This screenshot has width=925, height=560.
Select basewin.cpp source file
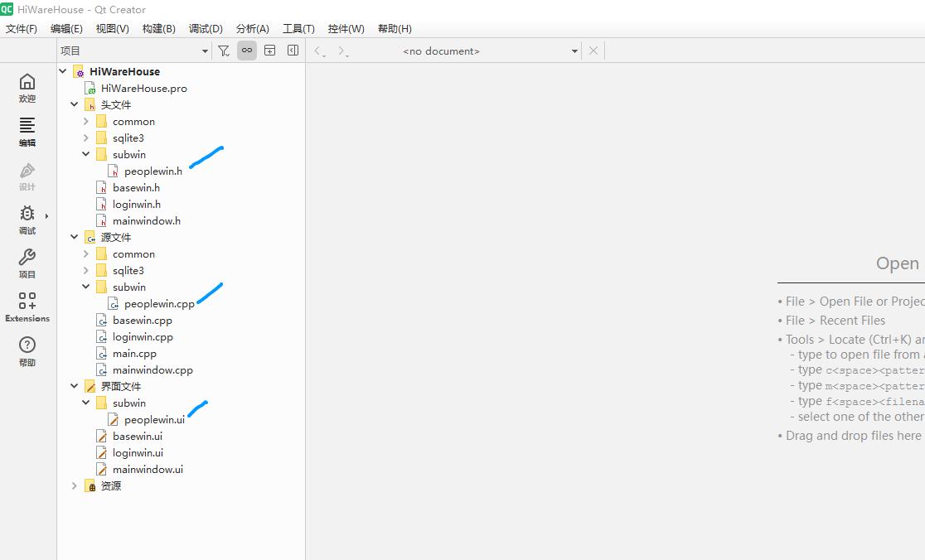pyautogui.click(x=143, y=321)
